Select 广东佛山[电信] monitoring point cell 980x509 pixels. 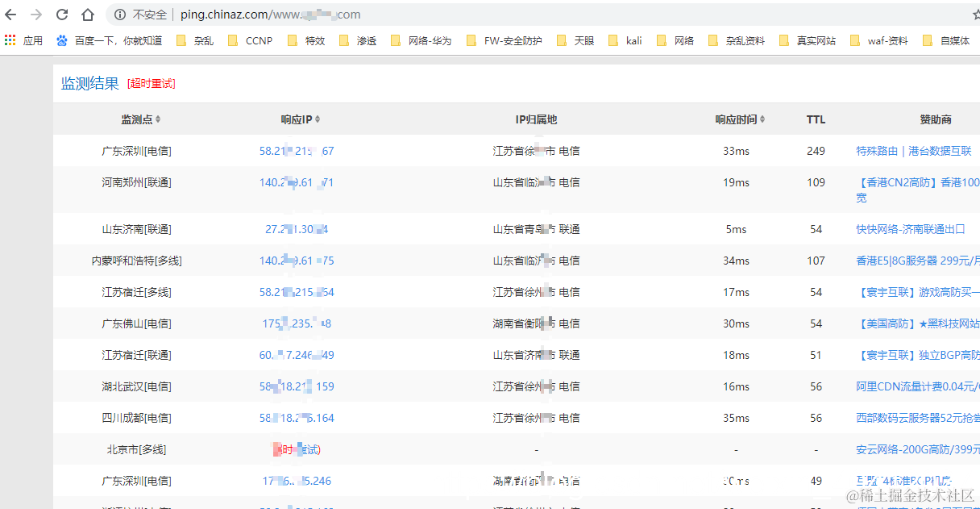137,323
